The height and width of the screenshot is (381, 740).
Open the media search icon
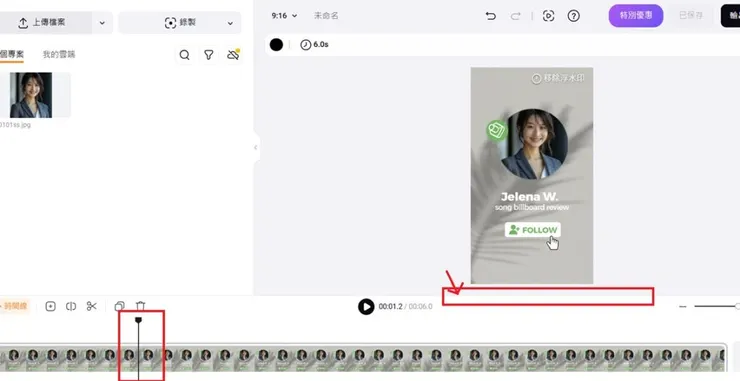tap(185, 55)
